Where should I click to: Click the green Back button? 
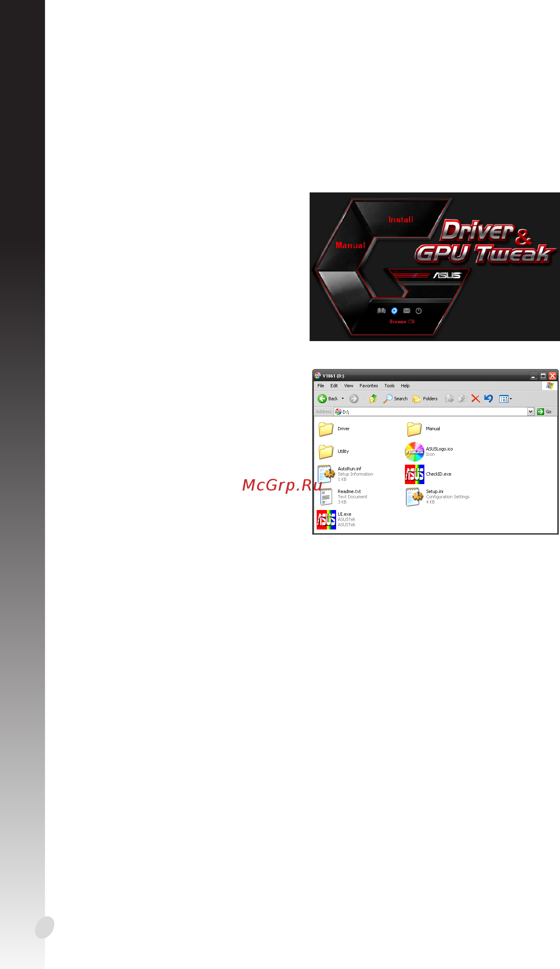(x=328, y=399)
